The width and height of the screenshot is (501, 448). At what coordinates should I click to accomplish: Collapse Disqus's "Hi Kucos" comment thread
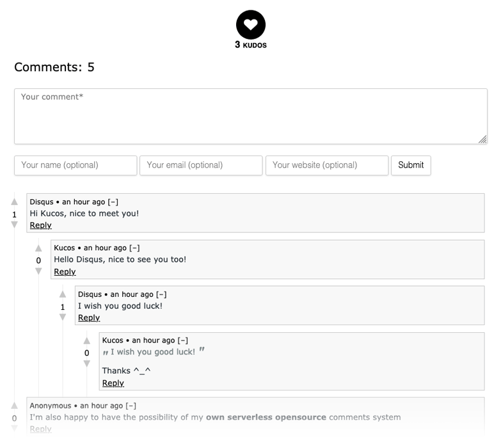(x=113, y=202)
